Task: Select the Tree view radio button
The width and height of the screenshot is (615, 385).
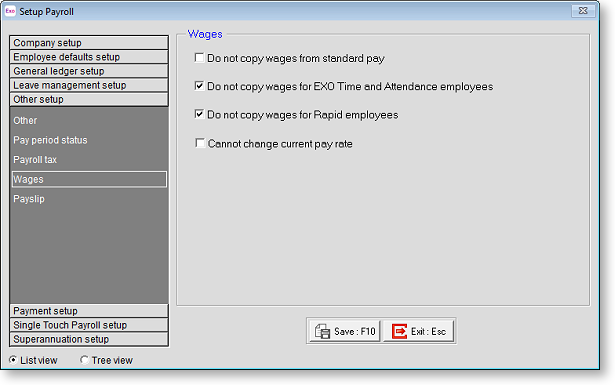Action: pyautogui.click(x=84, y=360)
